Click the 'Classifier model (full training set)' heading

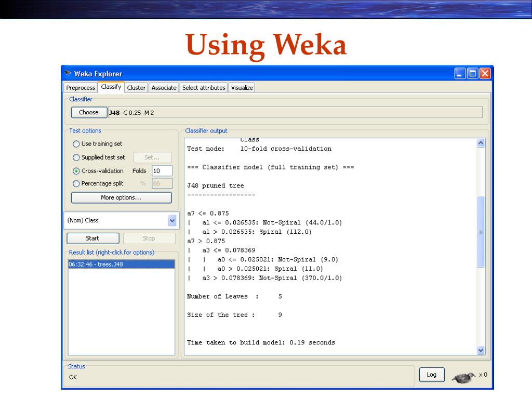(x=270, y=167)
